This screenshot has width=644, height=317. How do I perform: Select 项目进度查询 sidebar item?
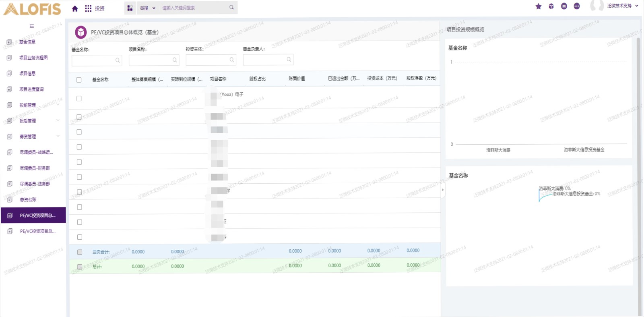tap(31, 89)
